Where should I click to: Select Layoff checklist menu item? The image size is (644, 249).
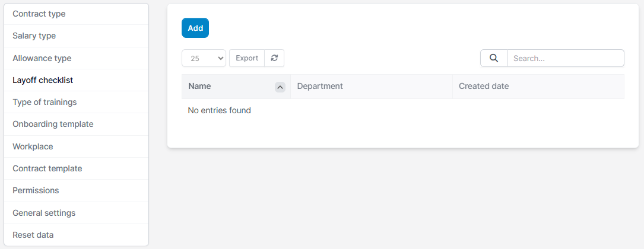click(43, 80)
